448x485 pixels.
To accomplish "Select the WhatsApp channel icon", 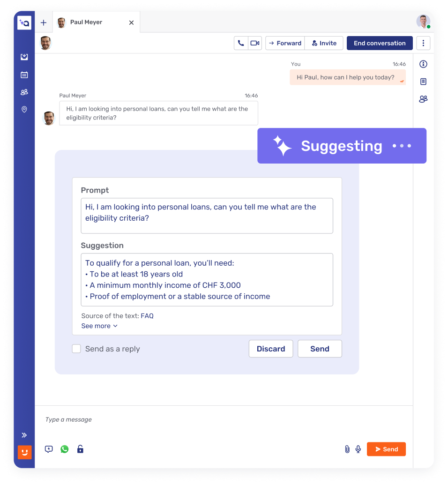I will click(x=64, y=449).
